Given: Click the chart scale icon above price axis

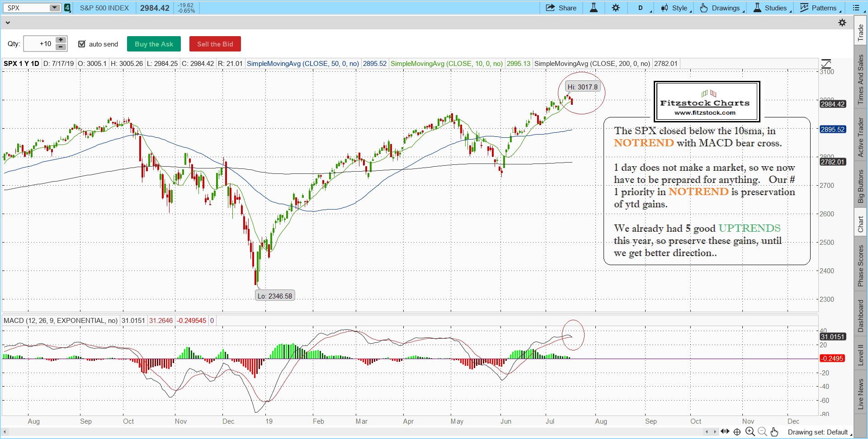Looking at the screenshot, I should point(826,64).
